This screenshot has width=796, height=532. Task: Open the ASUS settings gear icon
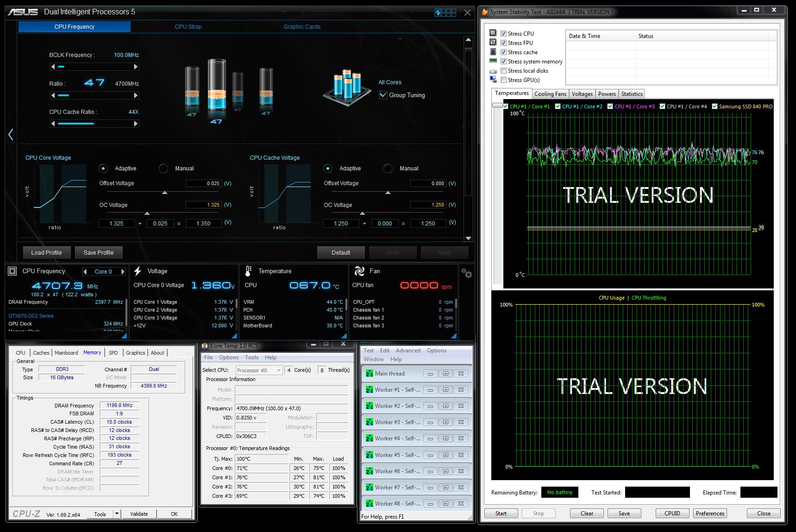466,273
